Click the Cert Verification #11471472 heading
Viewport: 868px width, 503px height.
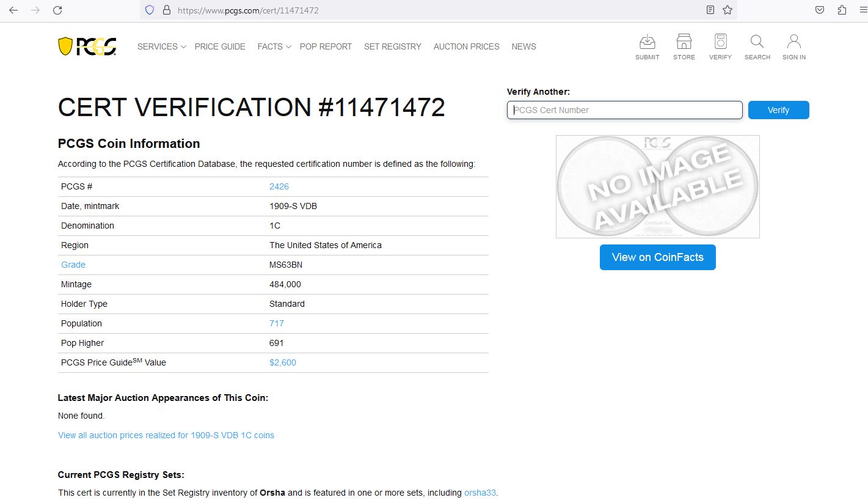pyautogui.click(x=251, y=108)
